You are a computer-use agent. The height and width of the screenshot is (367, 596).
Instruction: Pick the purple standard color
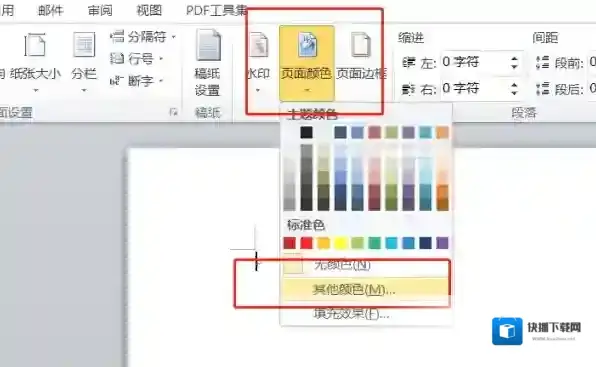(x=442, y=243)
